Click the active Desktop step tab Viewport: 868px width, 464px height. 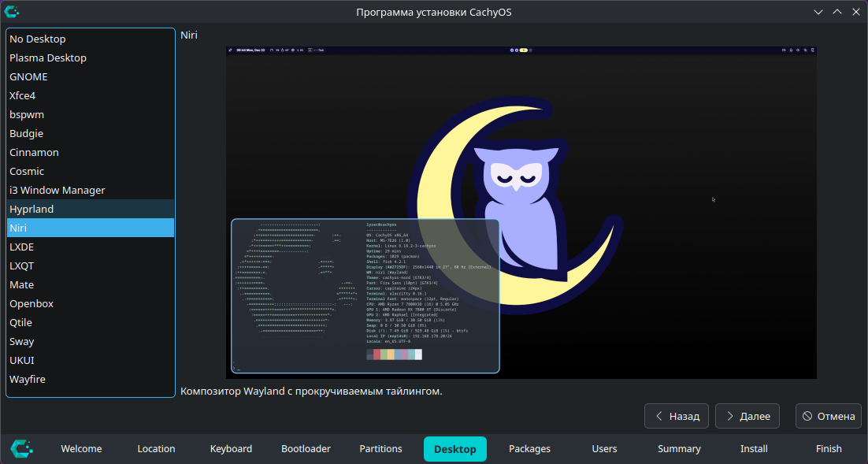(455, 448)
